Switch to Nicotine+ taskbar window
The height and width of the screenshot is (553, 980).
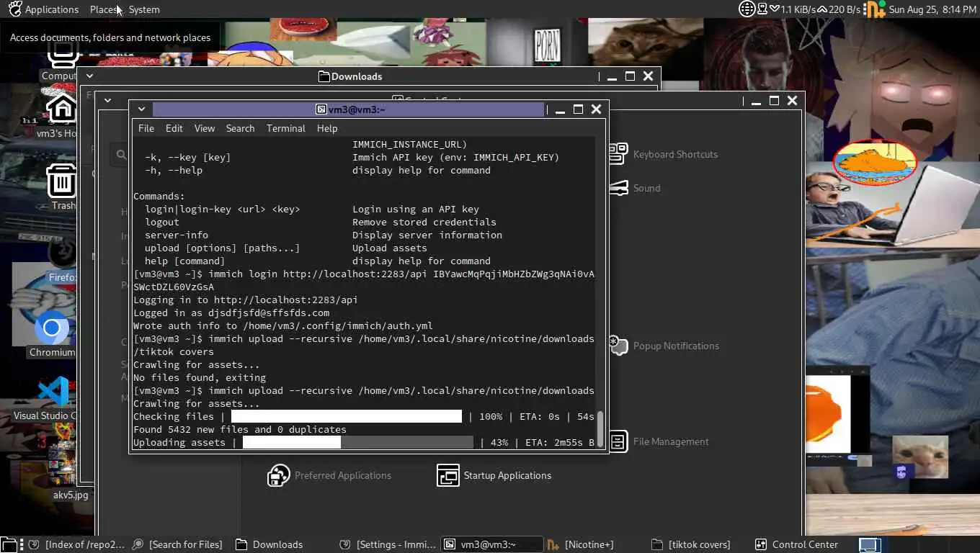point(581,544)
